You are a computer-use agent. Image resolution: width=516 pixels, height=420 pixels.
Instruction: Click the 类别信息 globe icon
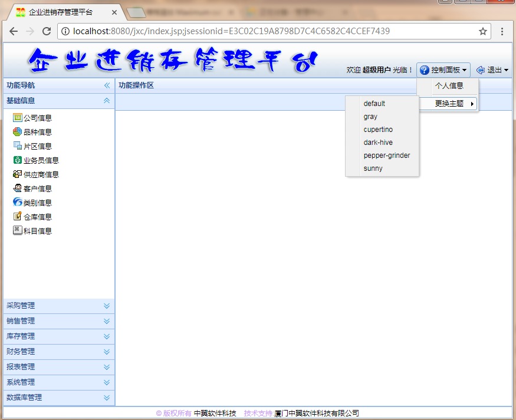click(x=18, y=202)
